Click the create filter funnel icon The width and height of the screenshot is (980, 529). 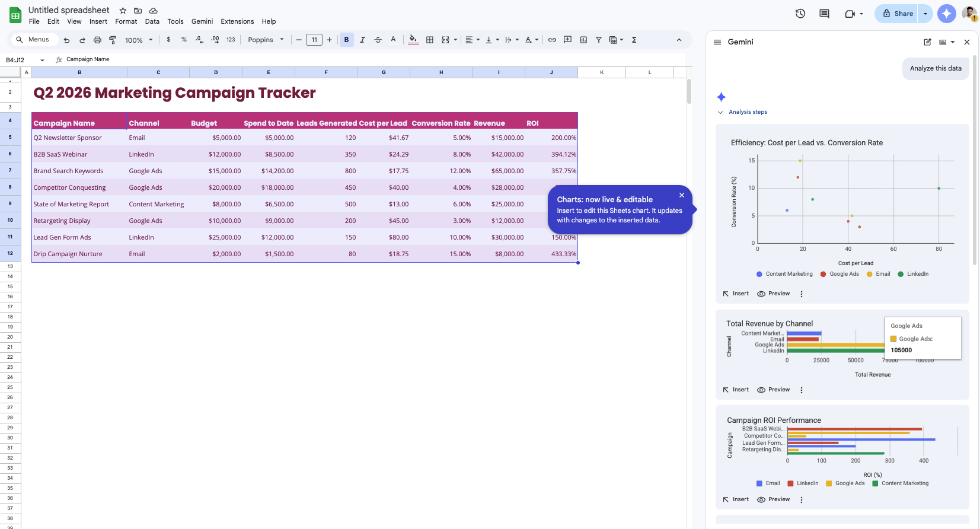599,40
